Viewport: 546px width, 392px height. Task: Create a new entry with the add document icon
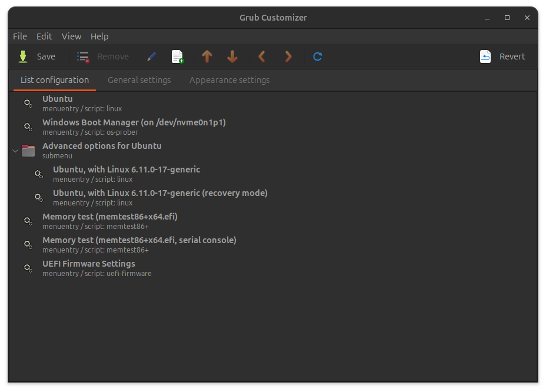click(x=177, y=56)
